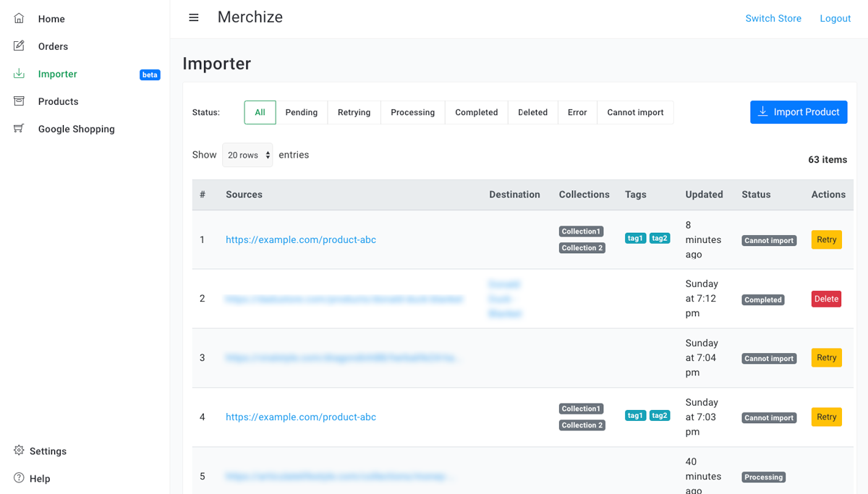
Task: Click the Help question mark icon
Action: click(x=19, y=477)
